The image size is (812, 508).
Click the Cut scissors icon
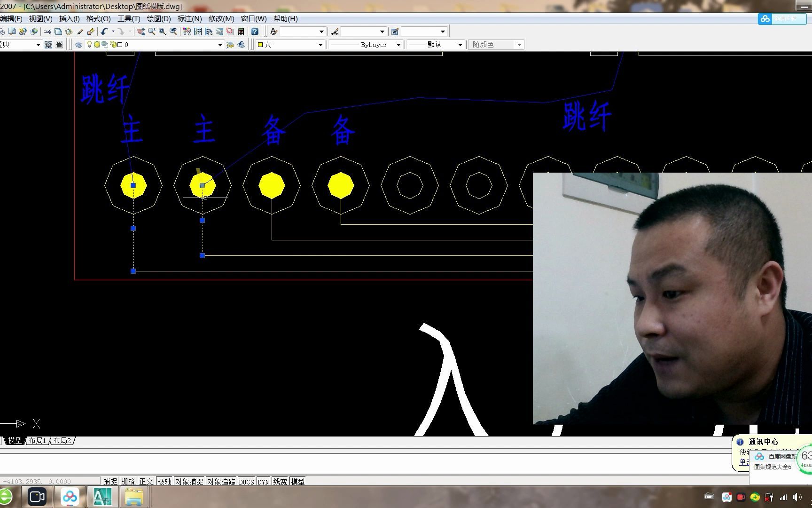pos(47,32)
